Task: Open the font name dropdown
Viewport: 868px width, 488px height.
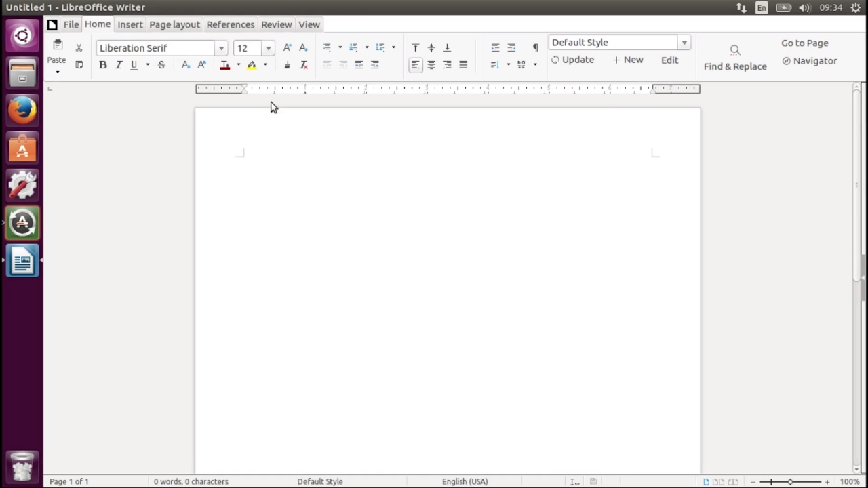Action: (x=221, y=48)
